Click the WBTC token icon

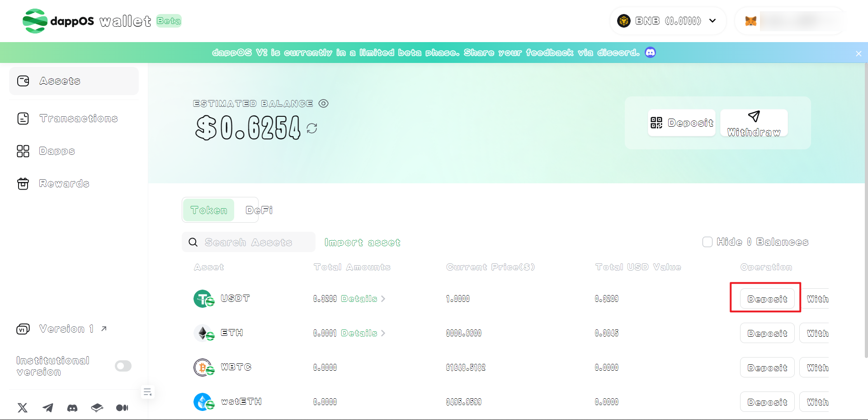(203, 367)
